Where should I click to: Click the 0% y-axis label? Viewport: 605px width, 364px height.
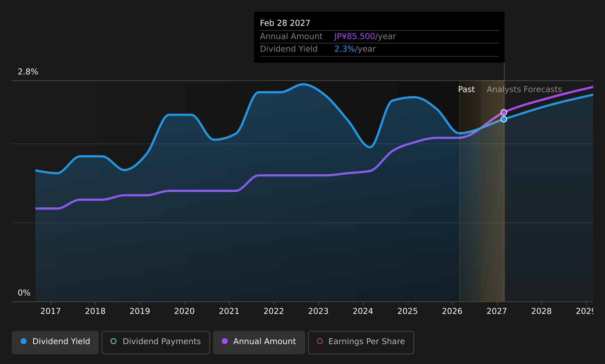(x=24, y=293)
